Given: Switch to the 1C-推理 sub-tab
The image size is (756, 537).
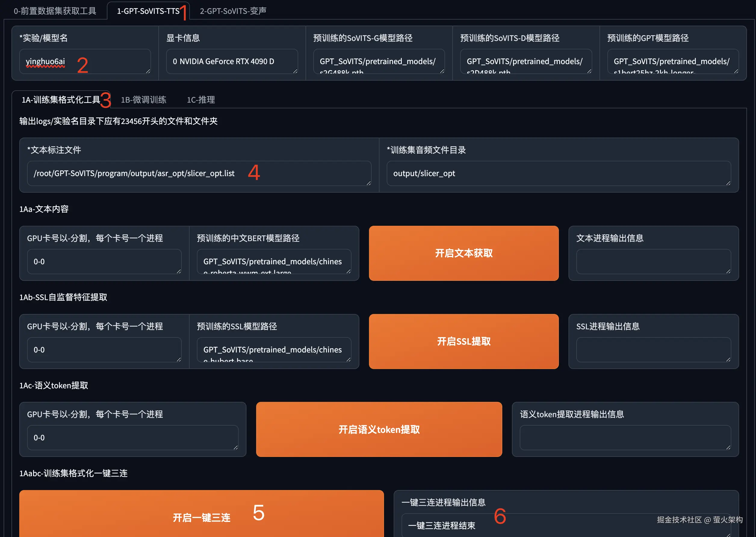Looking at the screenshot, I should coord(201,100).
